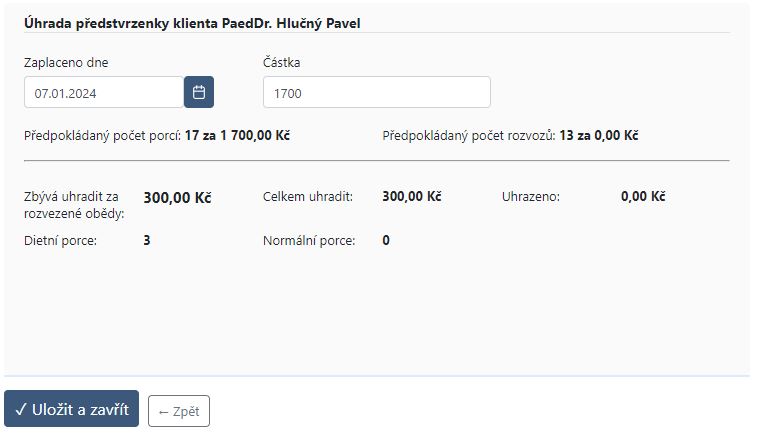
Task: Open the calendar date picker icon
Action: pos(198,92)
